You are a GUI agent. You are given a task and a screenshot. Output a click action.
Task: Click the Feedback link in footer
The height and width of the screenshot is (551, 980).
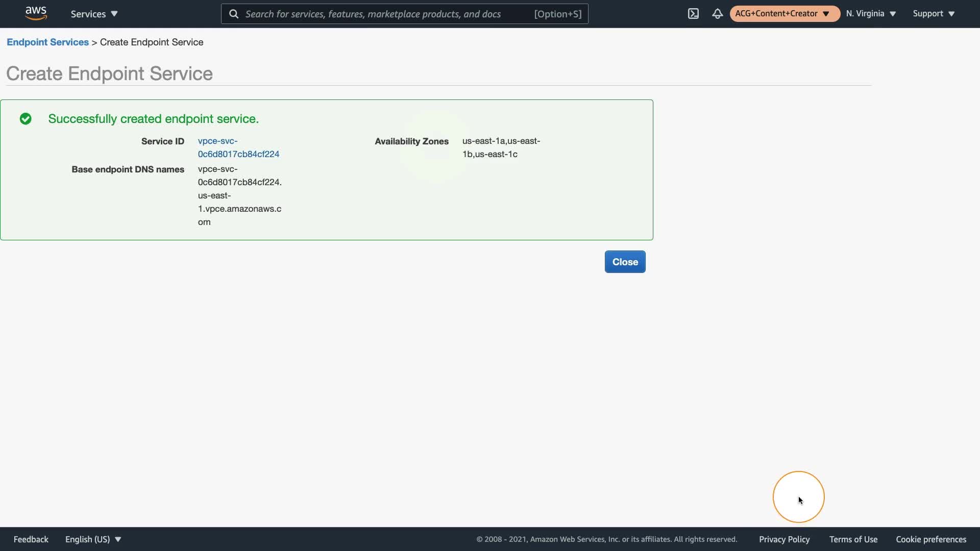tap(31, 539)
